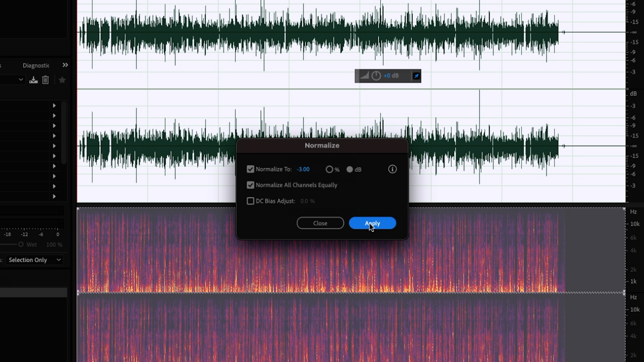
Task: Click the panel overflow double-chevron icon
Action: (x=65, y=65)
